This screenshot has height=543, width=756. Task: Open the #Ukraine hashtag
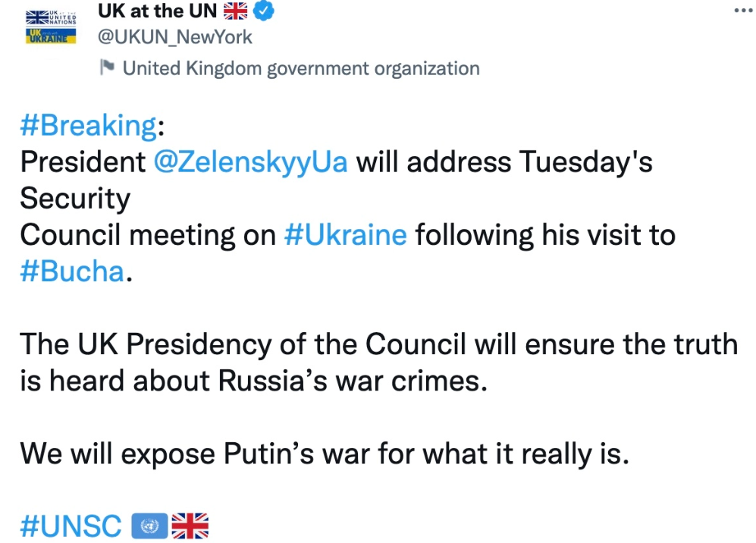(345, 234)
